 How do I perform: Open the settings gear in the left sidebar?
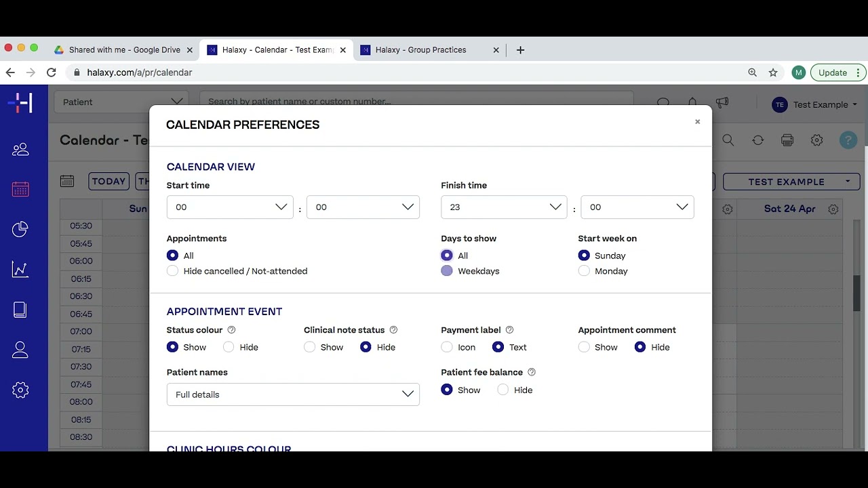click(x=20, y=390)
